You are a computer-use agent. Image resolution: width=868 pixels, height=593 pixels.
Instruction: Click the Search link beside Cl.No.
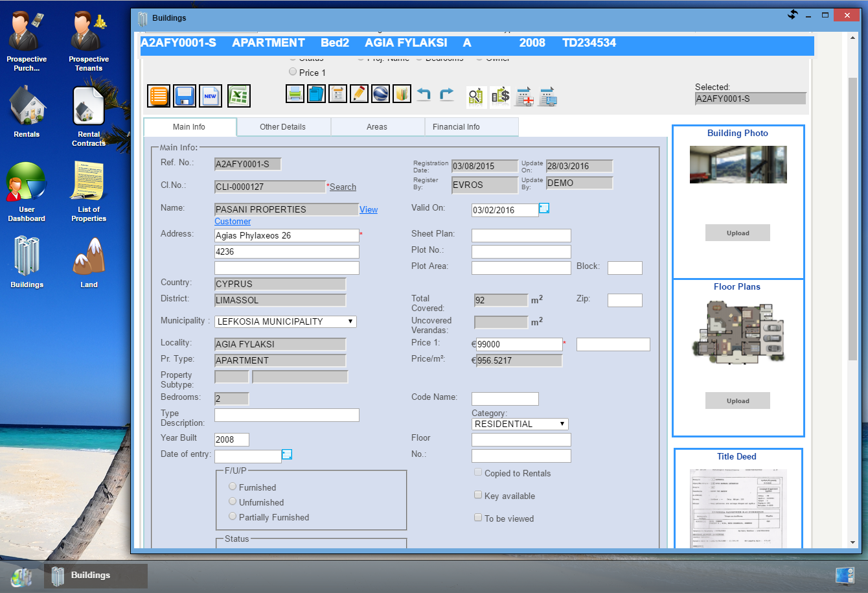coord(343,187)
